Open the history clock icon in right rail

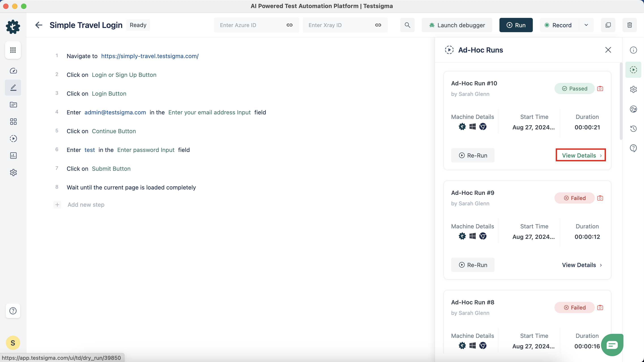[x=633, y=128]
